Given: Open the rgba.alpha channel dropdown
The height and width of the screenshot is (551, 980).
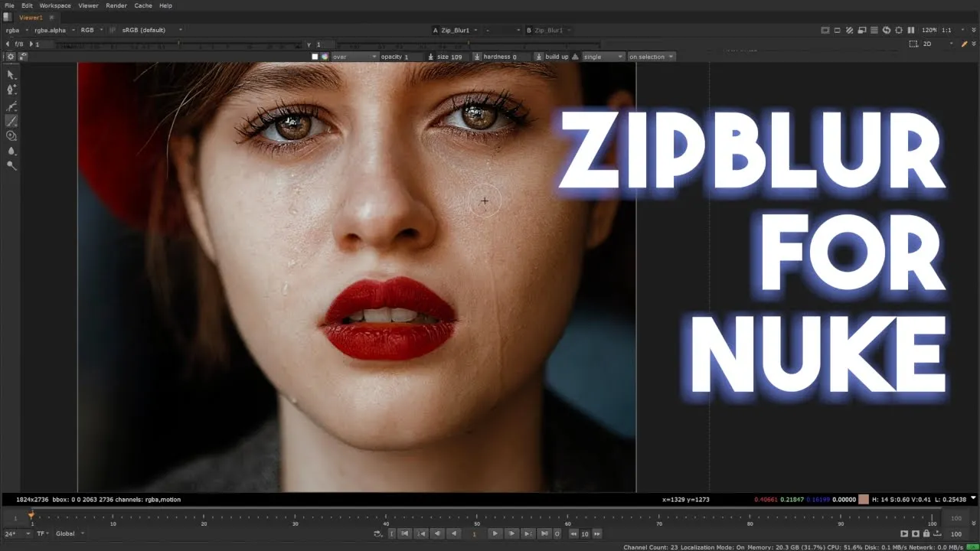Looking at the screenshot, I should pyautogui.click(x=54, y=30).
